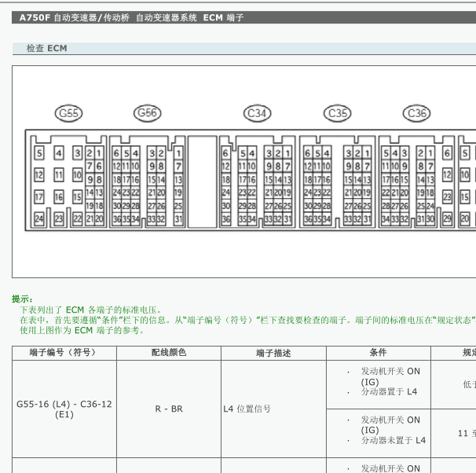Image resolution: width=476 pixels, height=473 pixels.
Task: Click pin 24 in the G55 connector
Action: [39, 218]
